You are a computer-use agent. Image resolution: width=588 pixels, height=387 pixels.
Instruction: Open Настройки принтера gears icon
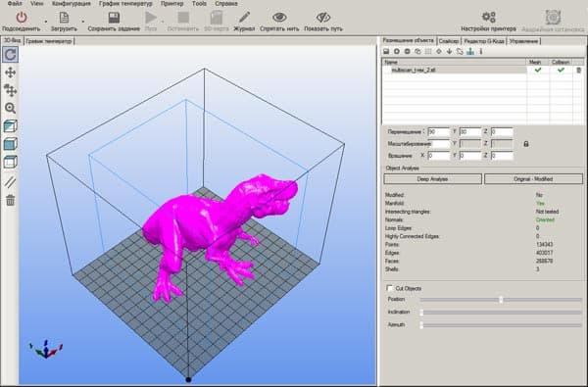489,17
